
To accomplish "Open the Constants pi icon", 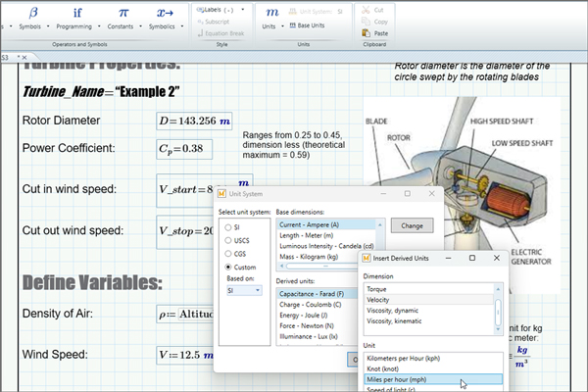I will coord(122,15).
